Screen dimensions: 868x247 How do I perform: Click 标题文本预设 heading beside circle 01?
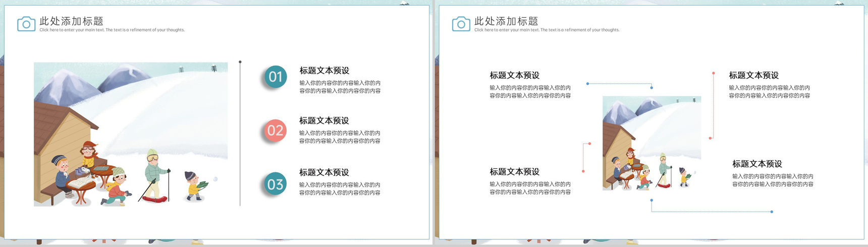tap(324, 71)
